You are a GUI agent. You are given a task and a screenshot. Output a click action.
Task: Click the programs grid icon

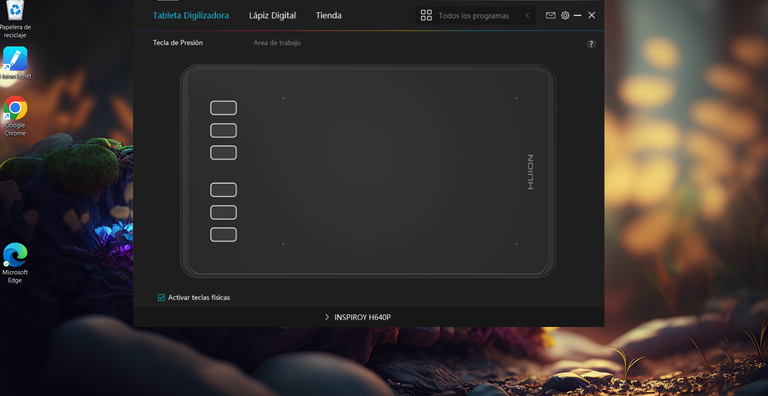pos(426,15)
